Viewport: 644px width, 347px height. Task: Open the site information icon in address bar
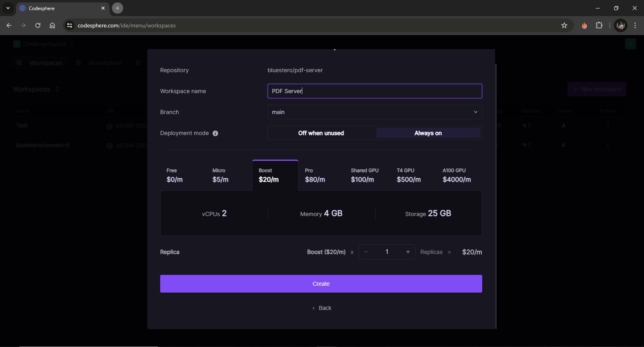[x=69, y=25]
